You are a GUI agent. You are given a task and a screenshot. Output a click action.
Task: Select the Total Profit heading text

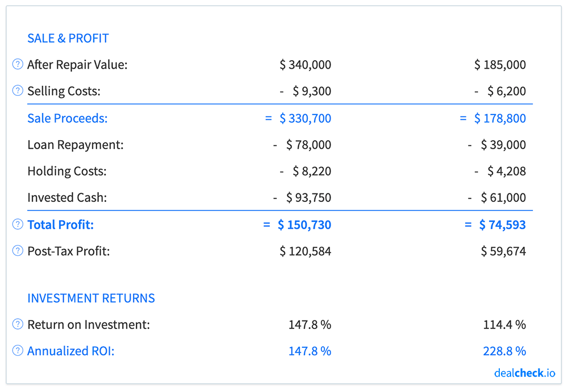click(60, 224)
